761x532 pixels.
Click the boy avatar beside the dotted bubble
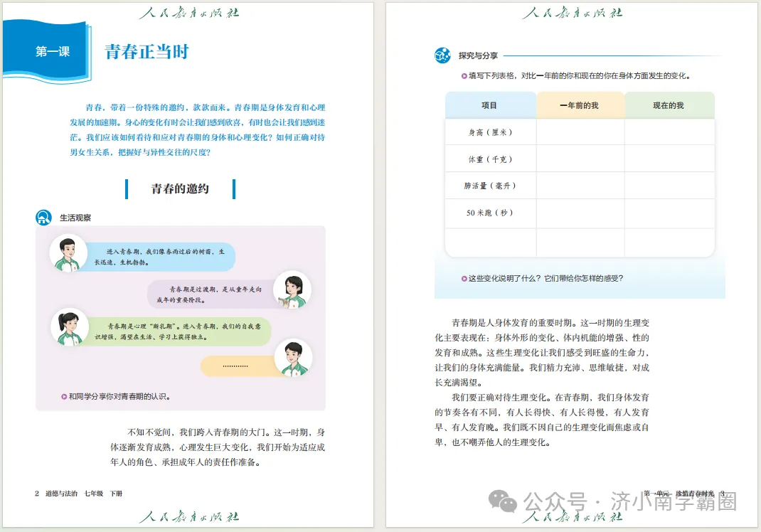pos(293,358)
